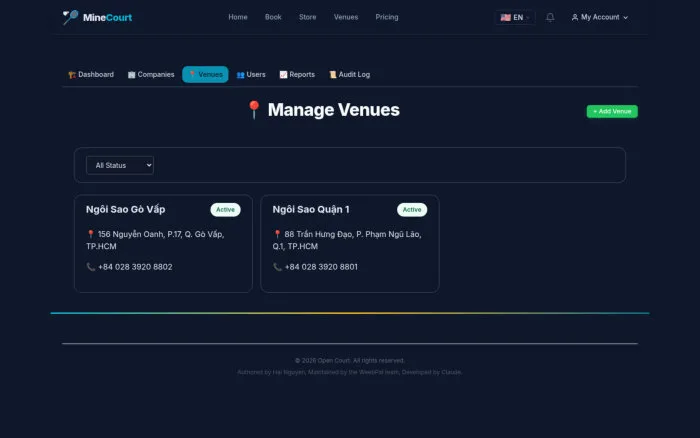Expand the My Account menu
The width and height of the screenshot is (700, 438).
[600, 17]
